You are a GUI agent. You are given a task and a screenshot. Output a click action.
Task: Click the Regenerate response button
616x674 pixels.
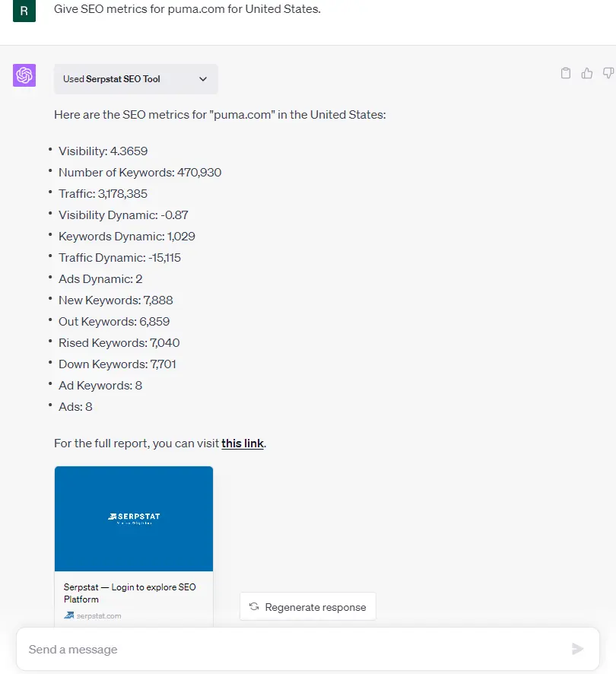307,606
